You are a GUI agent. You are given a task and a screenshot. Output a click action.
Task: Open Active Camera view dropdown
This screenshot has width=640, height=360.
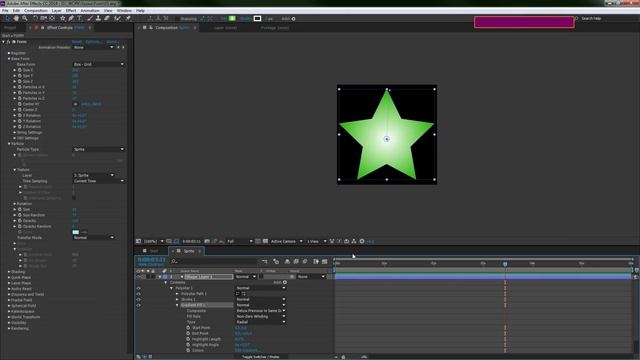pyautogui.click(x=287, y=241)
